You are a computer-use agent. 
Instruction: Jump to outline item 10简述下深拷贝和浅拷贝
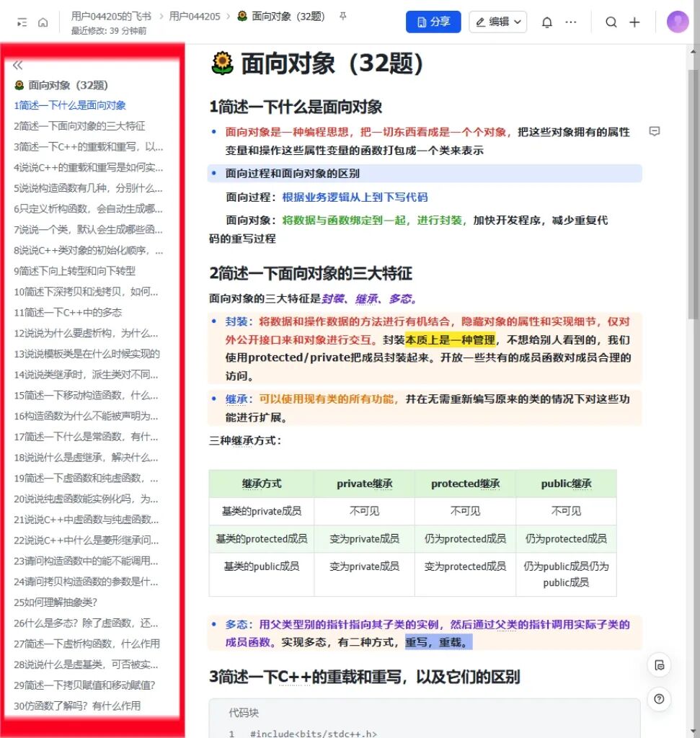[x=86, y=292]
